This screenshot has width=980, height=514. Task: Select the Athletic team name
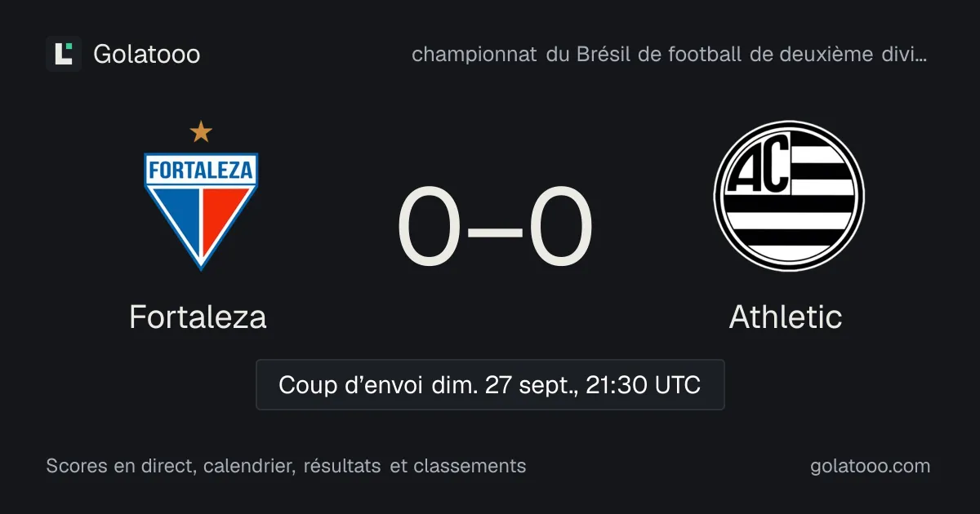[786, 317]
